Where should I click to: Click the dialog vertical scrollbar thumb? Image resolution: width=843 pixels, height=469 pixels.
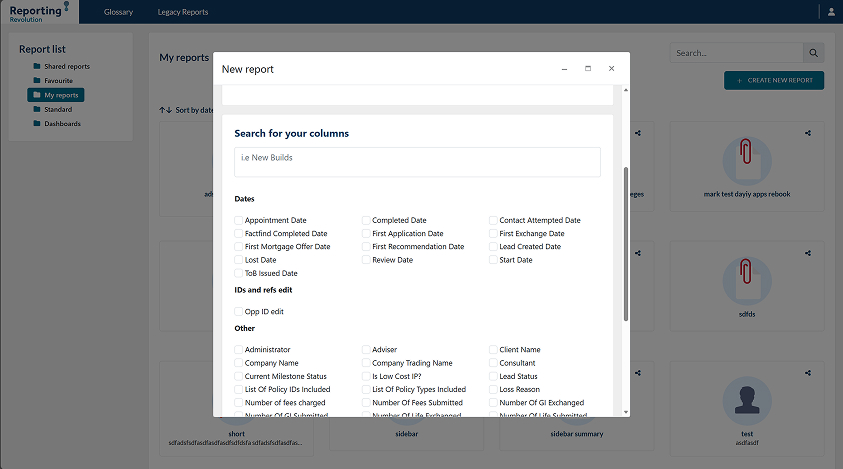point(625,244)
